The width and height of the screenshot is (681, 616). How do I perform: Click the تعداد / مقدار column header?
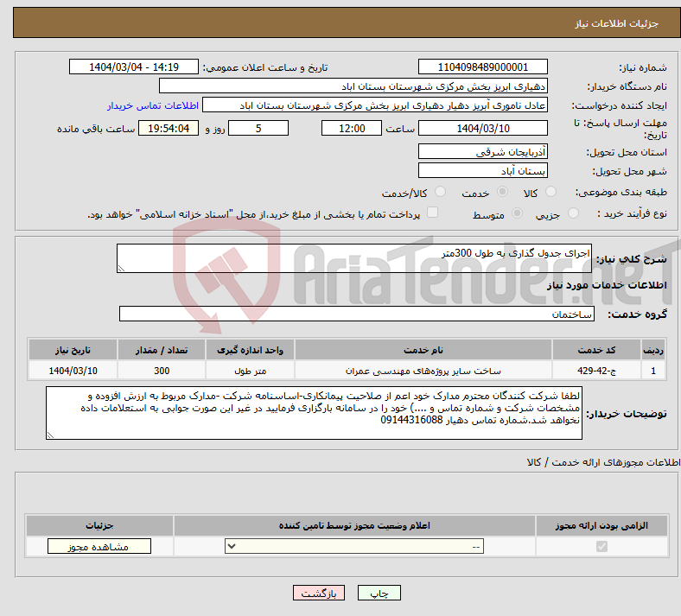coord(161,350)
